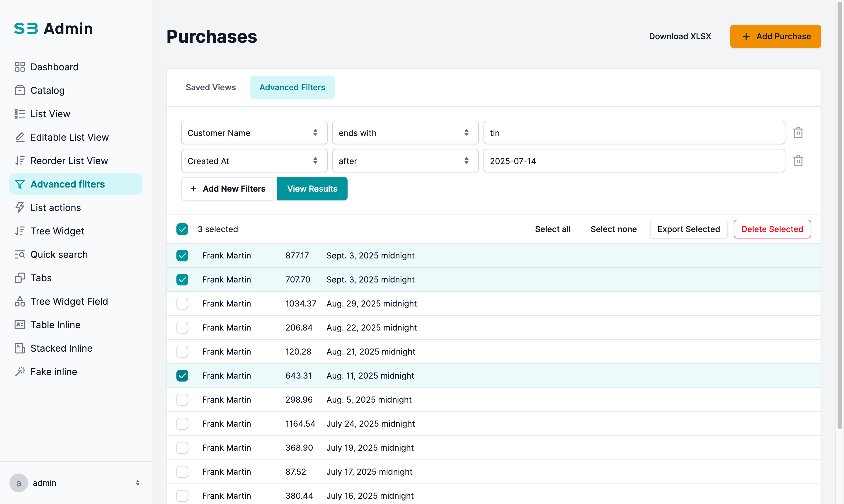The image size is (844, 504).
Task: Click the Delete Selected button
Action: (772, 229)
